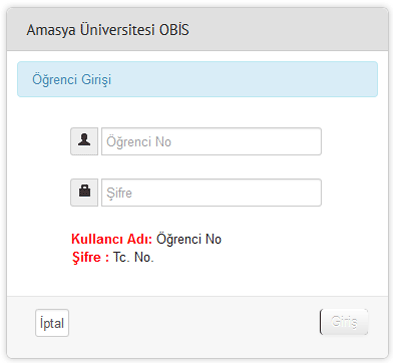The width and height of the screenshot is (393, 363).
Task: Click black Öğrenci No hint after Kullancı Adı
Action: pyautogui.click(x=189, y=239)
